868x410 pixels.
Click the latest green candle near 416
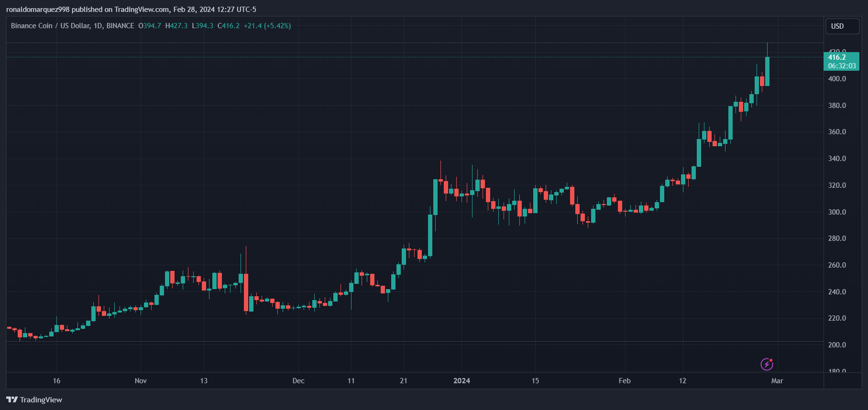tap(767, 72)
